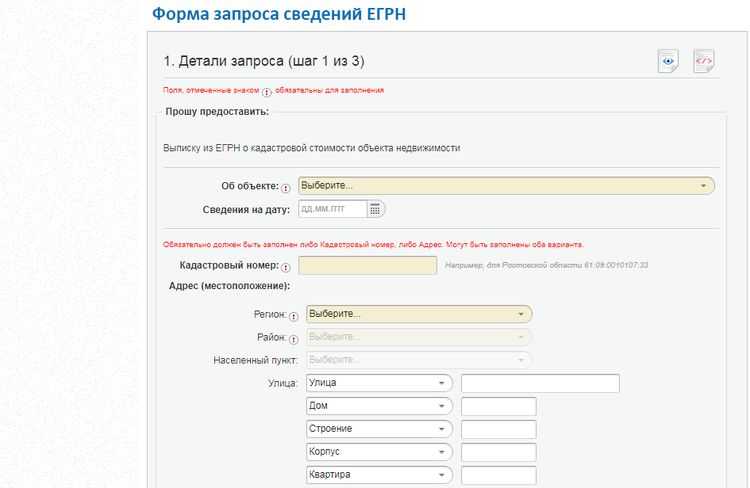The width and height of the screenshot is (750, 488).
Task: Click the eye preview icon
Action: pos(668,61)
